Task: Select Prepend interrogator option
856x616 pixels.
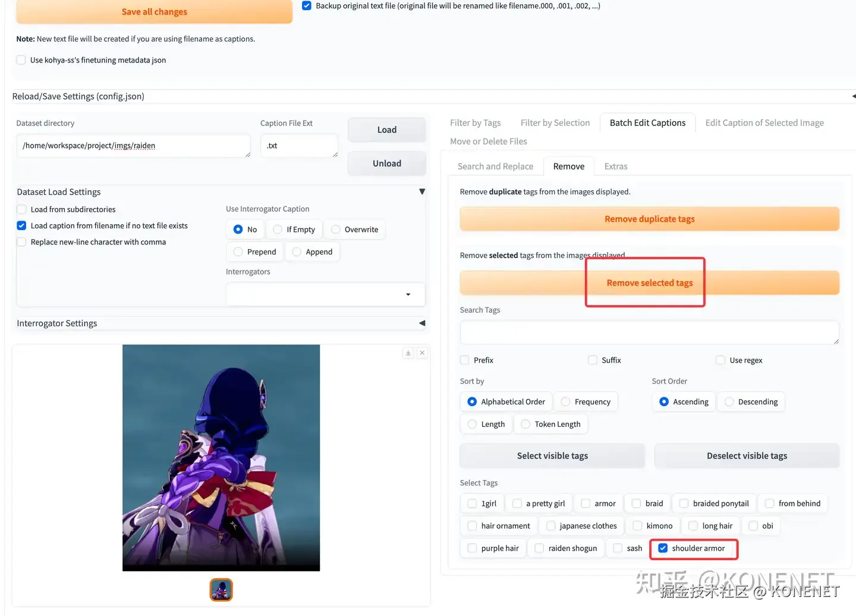Action: click(x=254, y=252)
